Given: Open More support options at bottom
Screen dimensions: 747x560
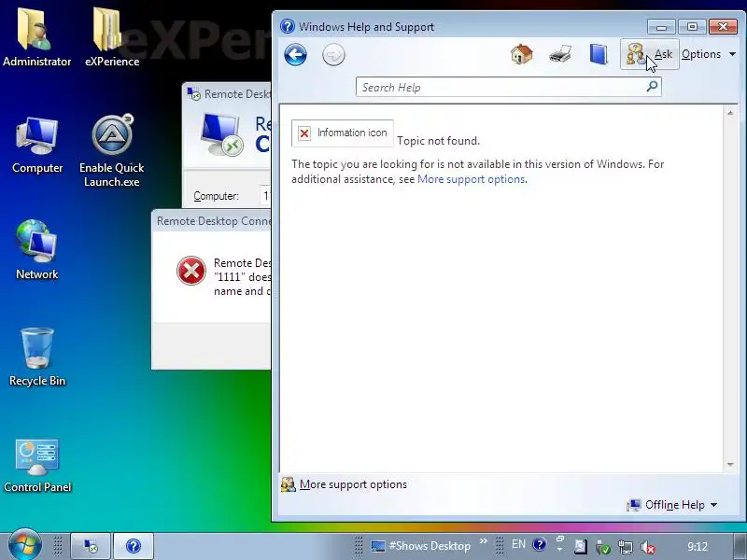Looking at the screenshot, I should coord(353,484).
